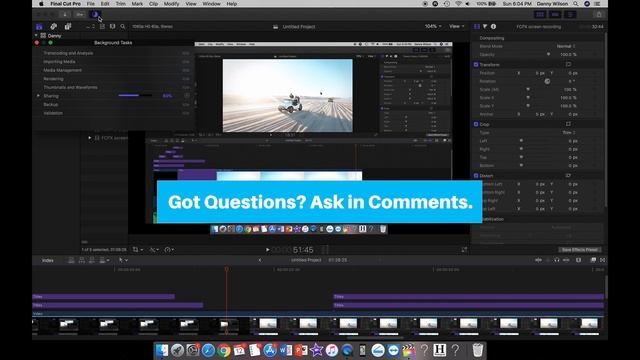Click the Import Media arrow button

pyautogui.click(x=64, y=14)
